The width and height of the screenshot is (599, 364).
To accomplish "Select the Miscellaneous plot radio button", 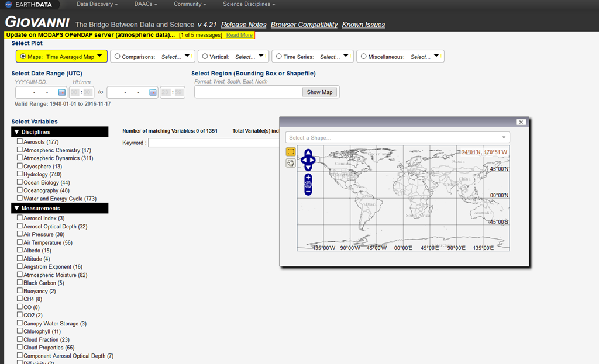I will [364, 57].
